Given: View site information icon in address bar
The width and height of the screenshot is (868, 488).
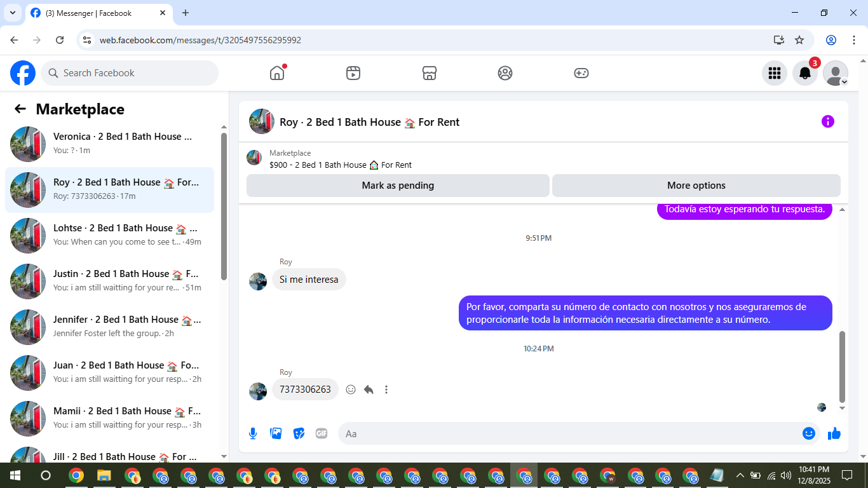Looking at the screenshot, I should [88, 40].
